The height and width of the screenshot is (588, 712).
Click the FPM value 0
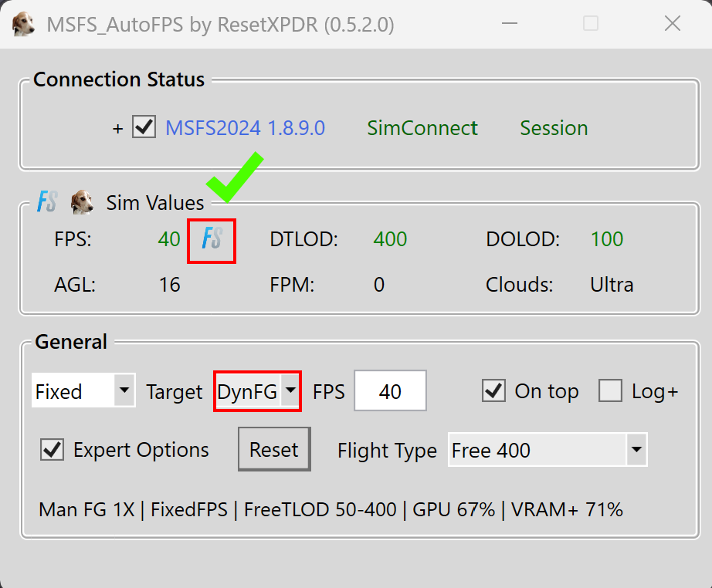pyautogui.click(x=379, y=285)
